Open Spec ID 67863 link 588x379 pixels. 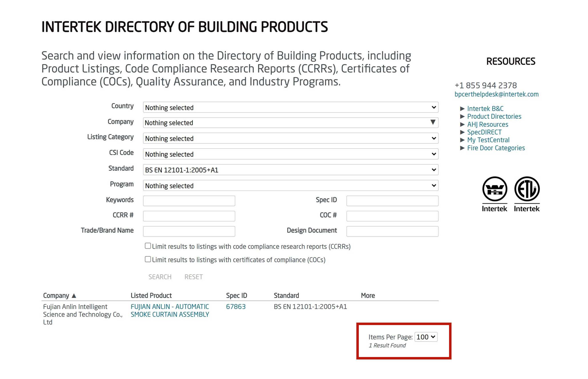coord(235,307)
